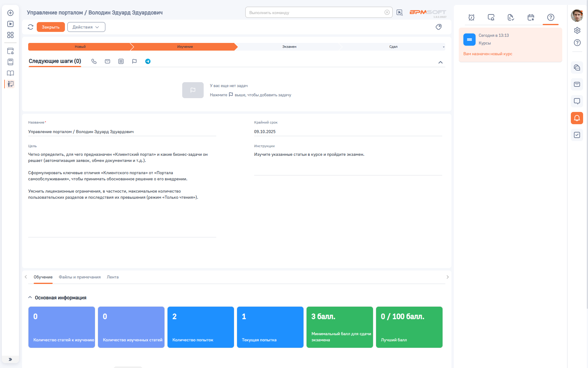Select the Экзамен stage in progress bar

point(289,47)
